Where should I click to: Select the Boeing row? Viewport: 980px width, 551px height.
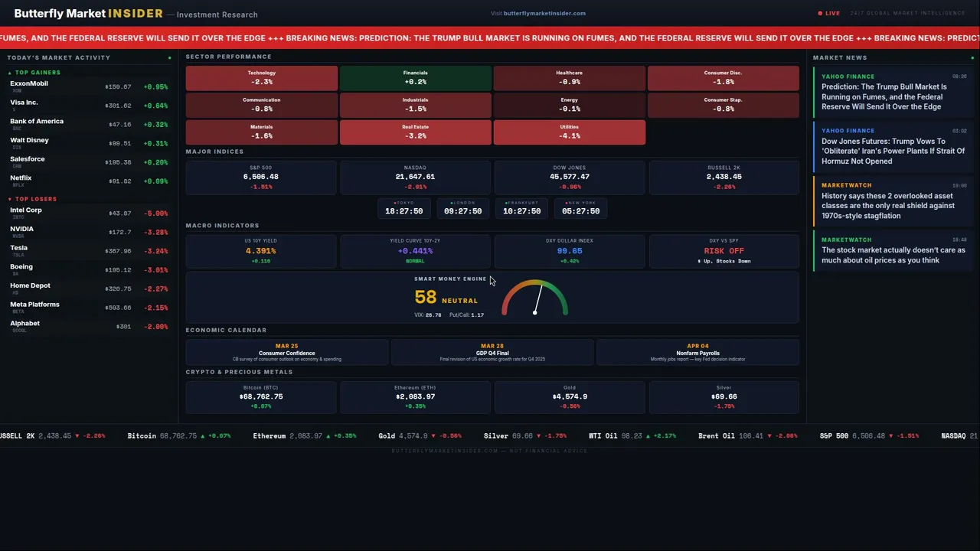(89, 269)
